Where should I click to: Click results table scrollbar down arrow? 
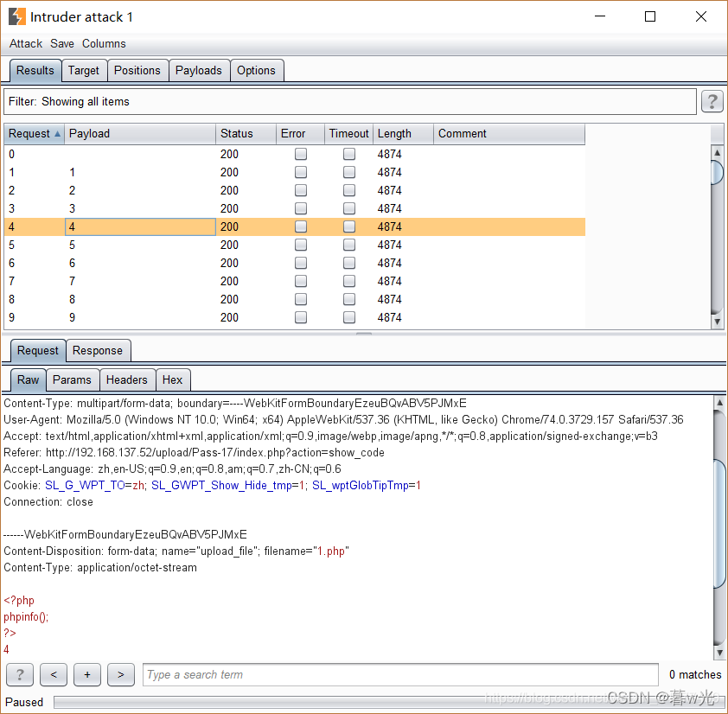pyautogui.click(x=717, y=322)
